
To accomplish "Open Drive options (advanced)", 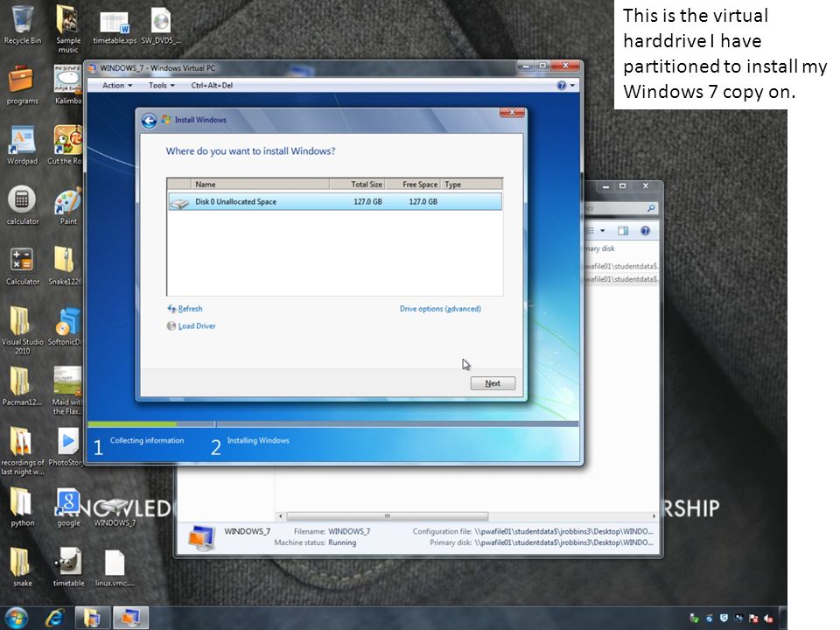I will click(440, 309).
